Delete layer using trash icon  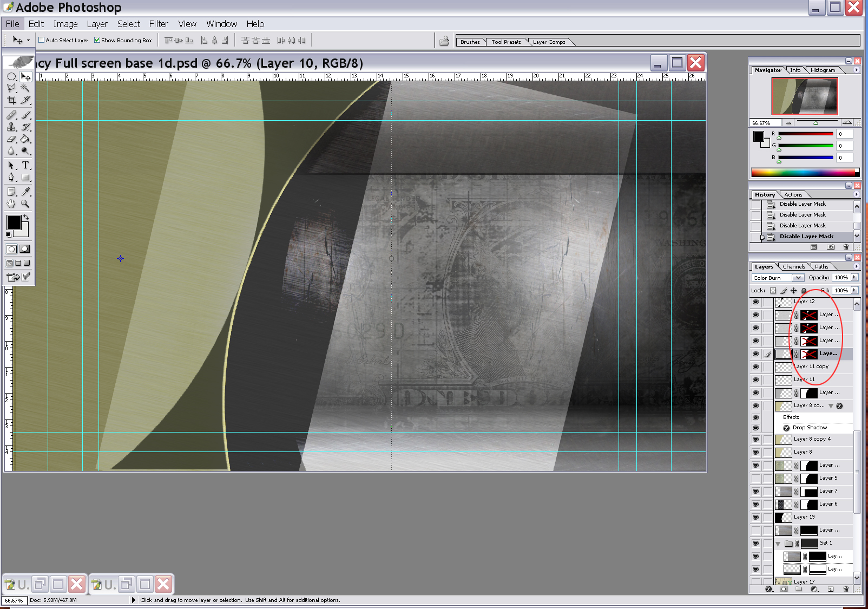846,589
